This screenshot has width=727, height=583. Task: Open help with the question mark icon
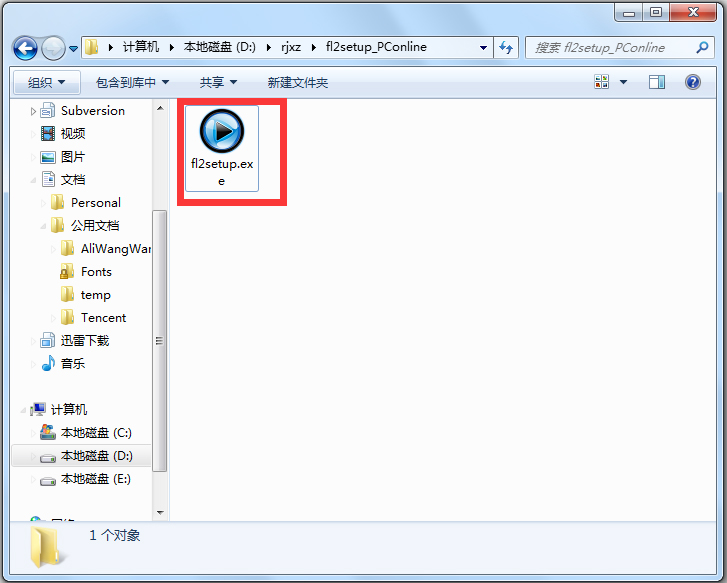click(693, 82)
